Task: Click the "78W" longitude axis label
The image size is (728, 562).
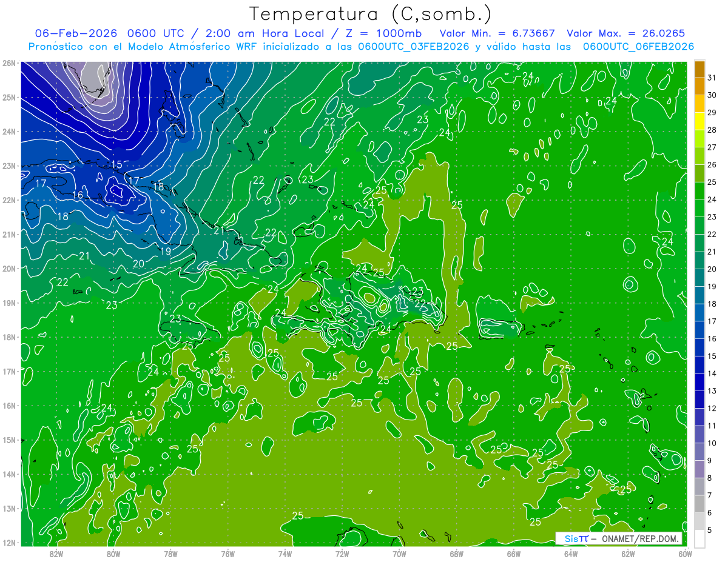Action: coord(170,554)
